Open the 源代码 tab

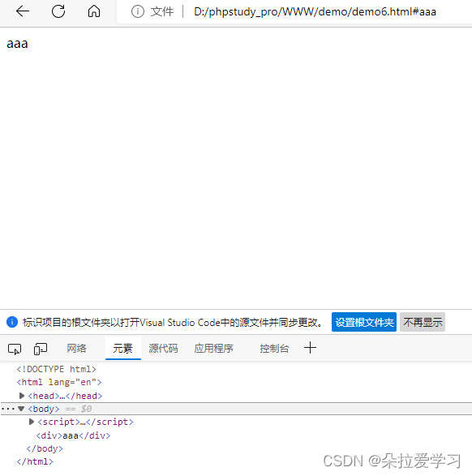[163, 349]
